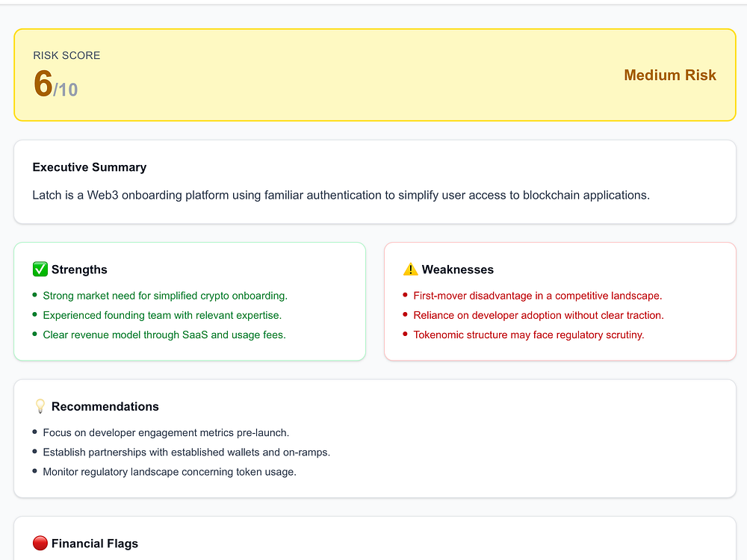
Task: Click the experienced founding team strength item
Action: [162, 315]
